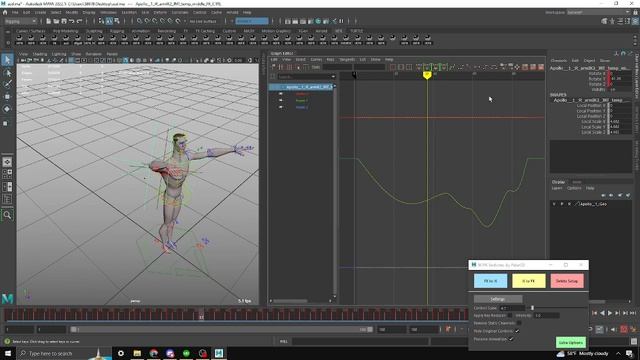Activate the Scale tool in toolbox
Image resolution: width=640 pixels, height=360 pixels.
click(x=6, y=123)
